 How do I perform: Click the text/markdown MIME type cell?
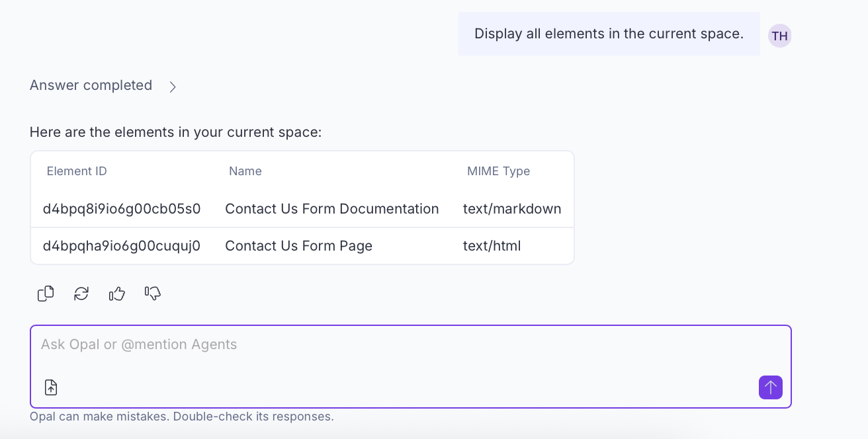(x=511, y=209)
